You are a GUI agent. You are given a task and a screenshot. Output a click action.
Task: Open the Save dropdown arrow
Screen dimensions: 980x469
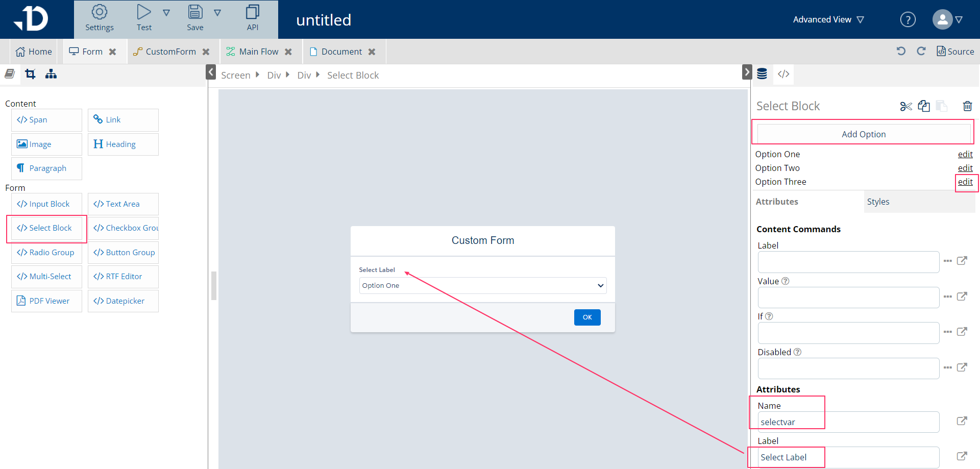[x=217, y=13]
